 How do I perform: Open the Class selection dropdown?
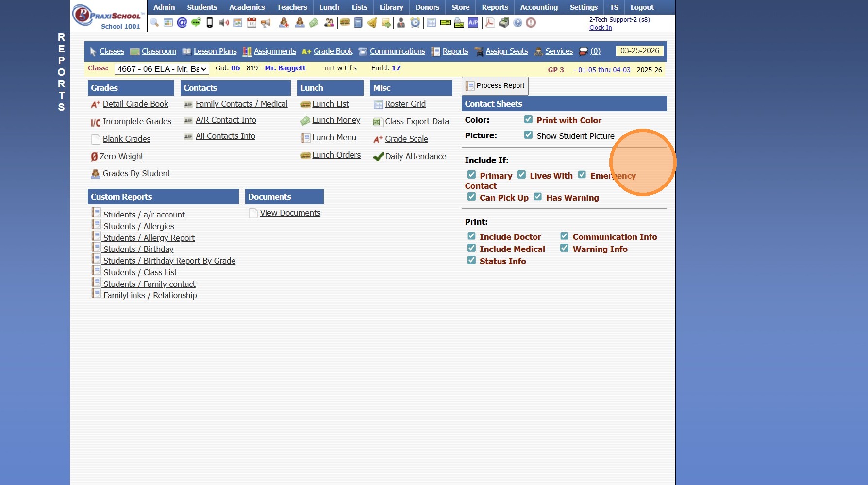click(162, 69)
